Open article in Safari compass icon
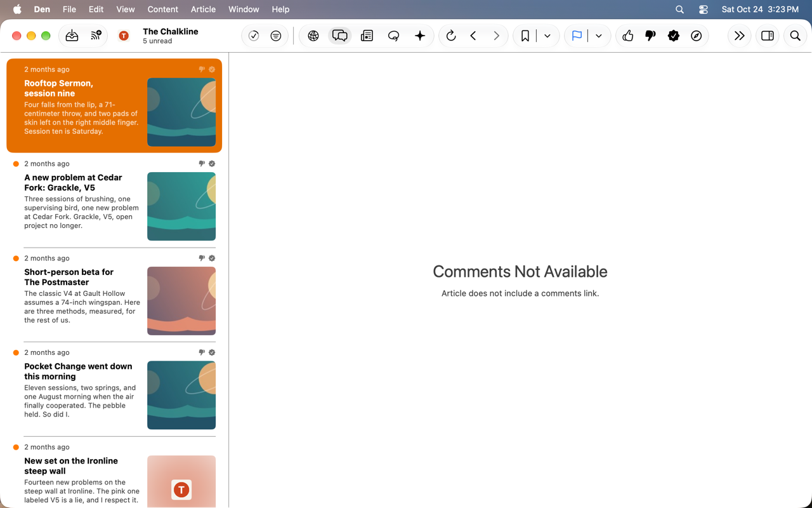The height and width of the screenshot is (508, 812). (697, 36)
